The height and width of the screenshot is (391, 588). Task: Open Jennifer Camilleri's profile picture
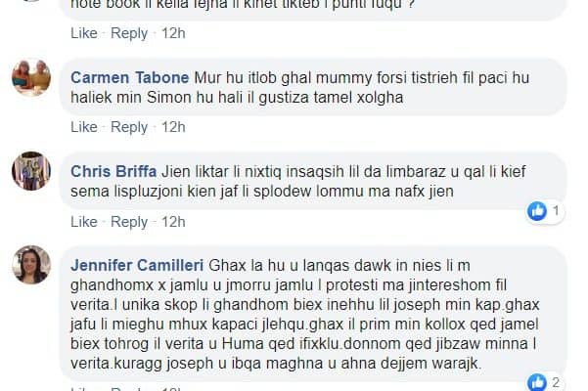coord(30,265)
